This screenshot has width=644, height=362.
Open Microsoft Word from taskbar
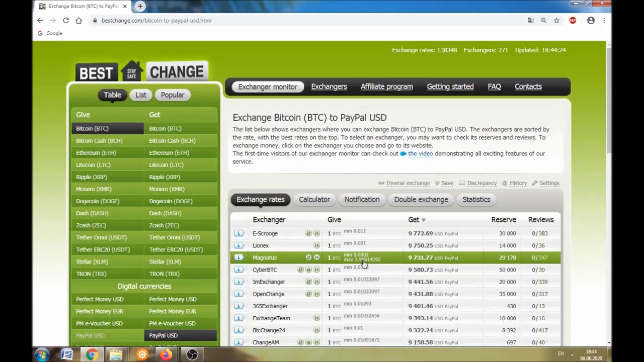(x=66, y=354)
